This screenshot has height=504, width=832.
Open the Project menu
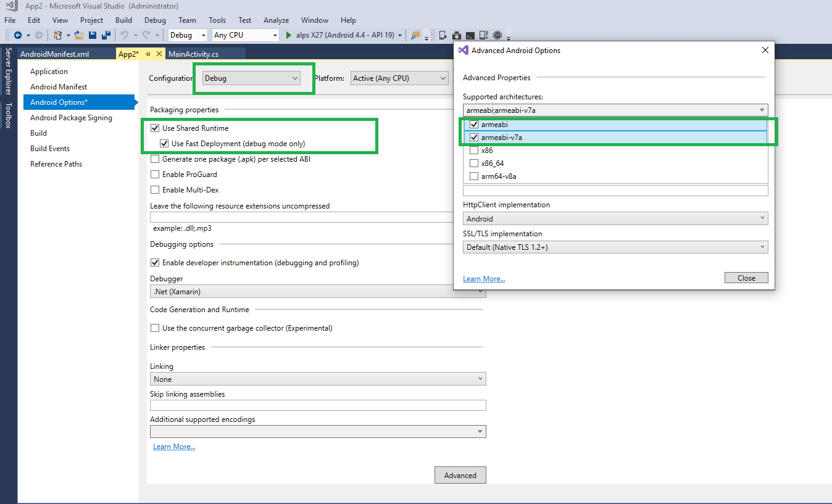pyautogui.click(x=91, y=20)
